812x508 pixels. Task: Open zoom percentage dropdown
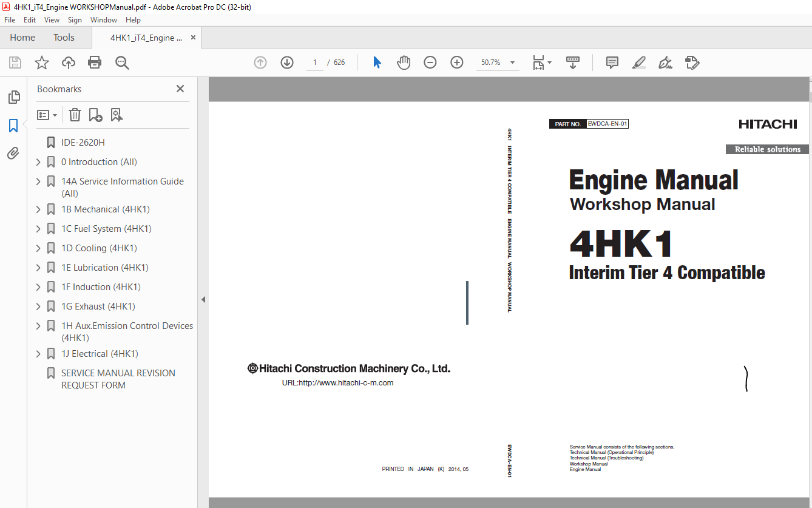pos(512,63)
